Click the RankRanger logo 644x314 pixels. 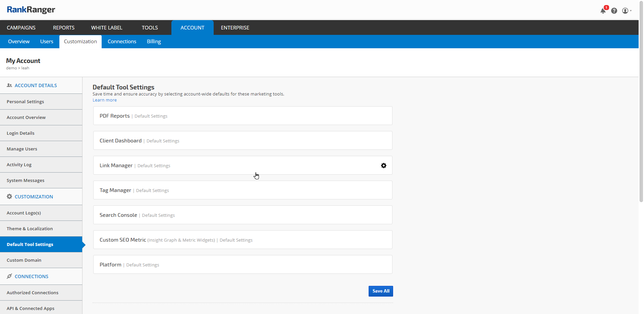tap(31, 10)
